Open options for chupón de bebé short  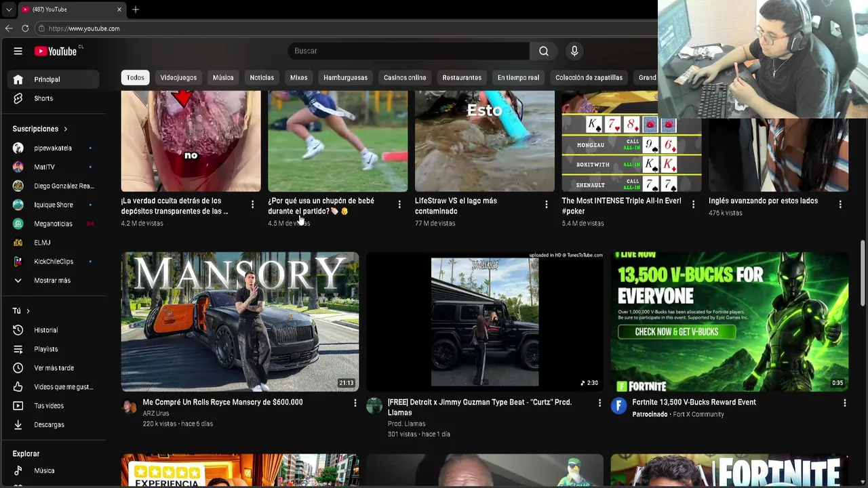[x=399, y=204]
